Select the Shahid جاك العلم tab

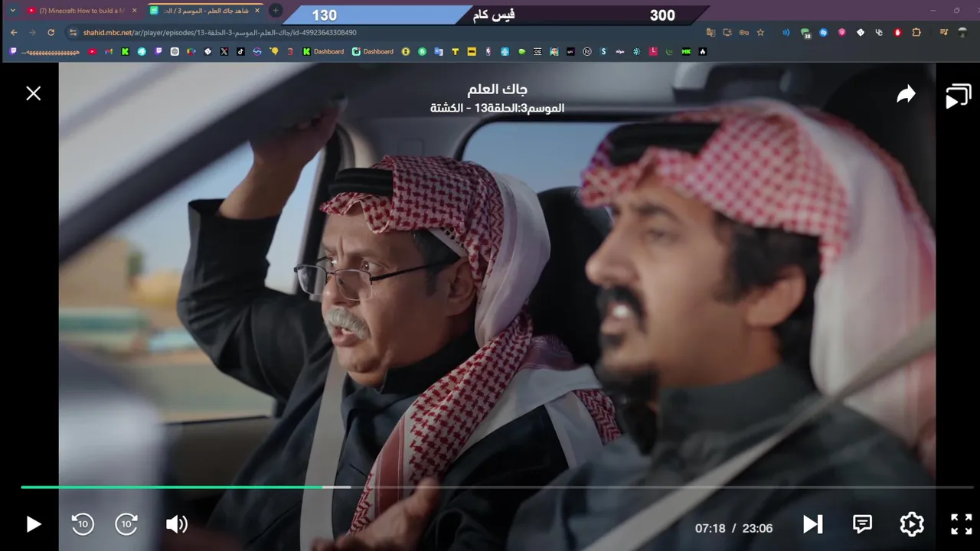coord(204,11)
